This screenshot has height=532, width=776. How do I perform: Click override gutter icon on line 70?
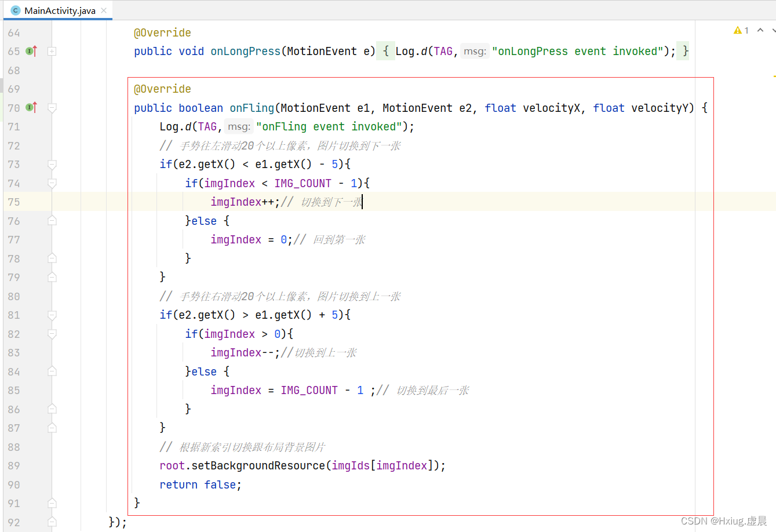[32, 107]
